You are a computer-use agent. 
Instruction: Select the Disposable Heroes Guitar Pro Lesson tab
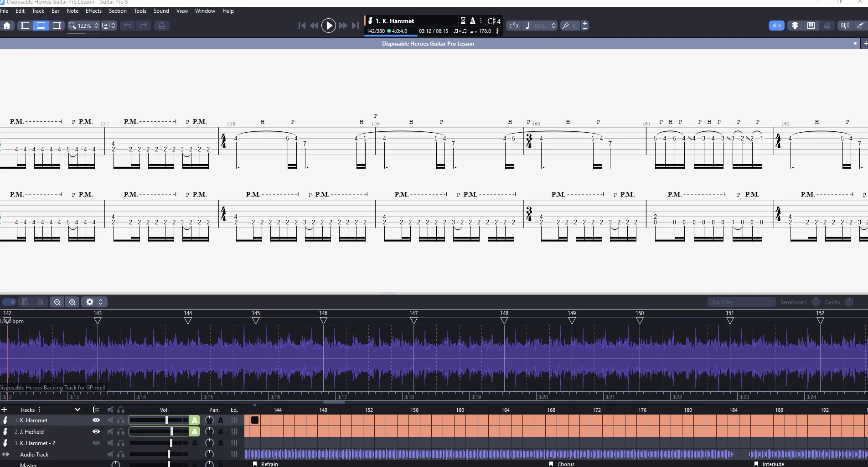coord(428,43)
